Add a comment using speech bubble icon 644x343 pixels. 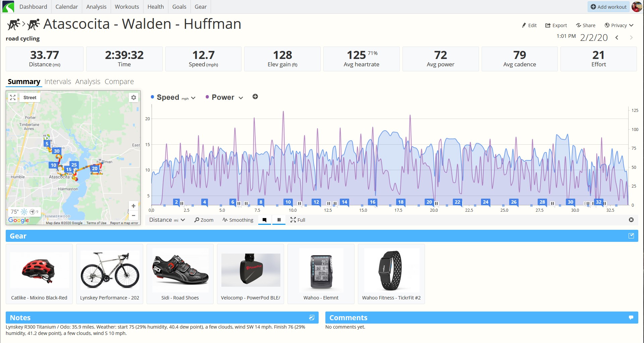click(x=631, y=318)
